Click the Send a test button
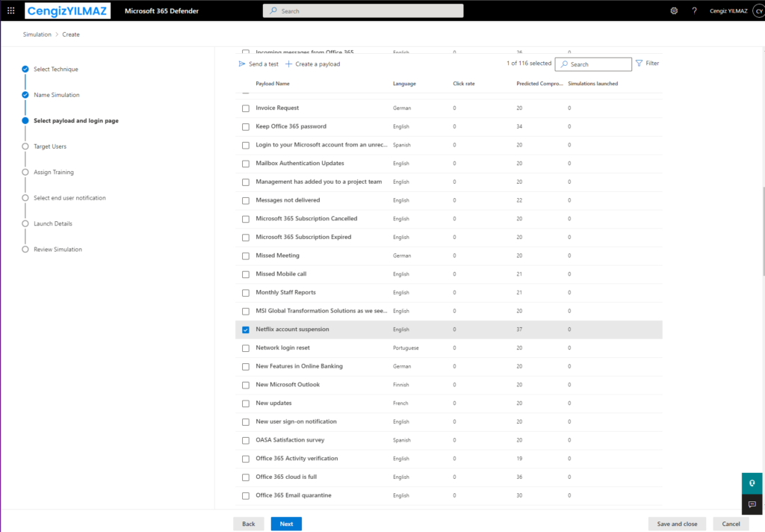765x532 pixels. 258,64
